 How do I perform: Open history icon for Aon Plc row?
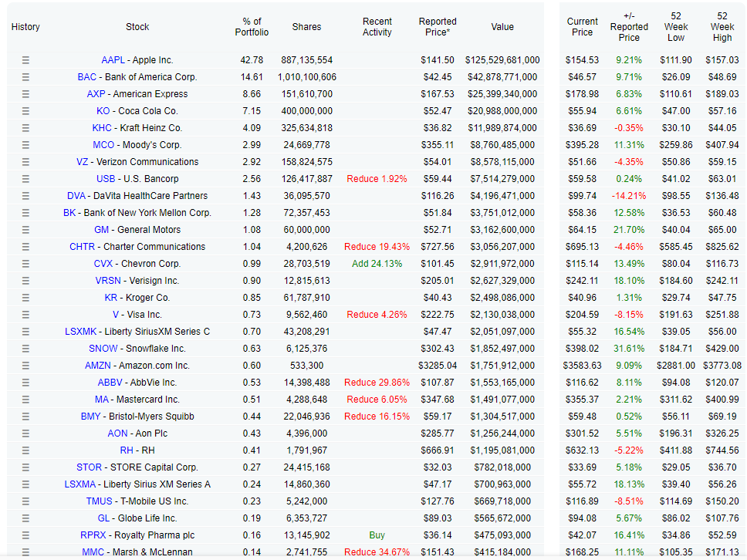click(x=25, y=433)
